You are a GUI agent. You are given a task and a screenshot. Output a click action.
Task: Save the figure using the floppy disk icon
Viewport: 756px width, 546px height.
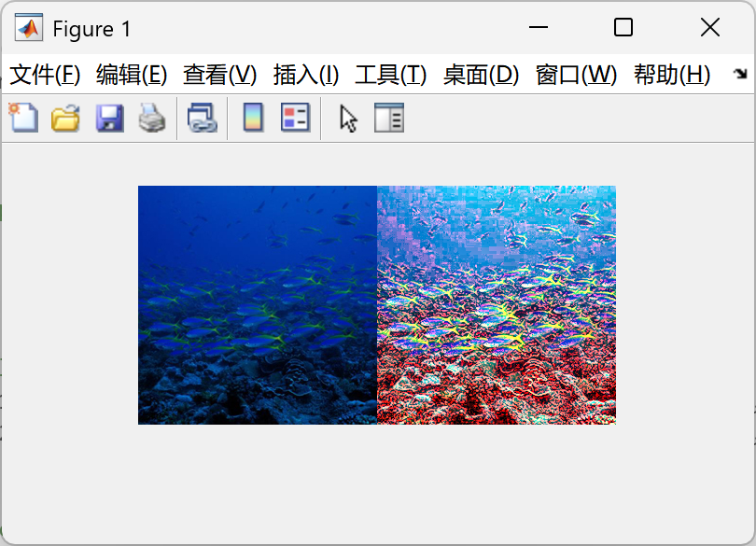[x=110, y=118]
